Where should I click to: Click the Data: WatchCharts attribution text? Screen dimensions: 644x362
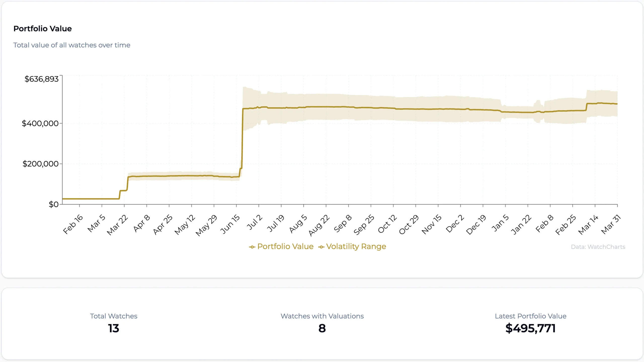point(598,247)
